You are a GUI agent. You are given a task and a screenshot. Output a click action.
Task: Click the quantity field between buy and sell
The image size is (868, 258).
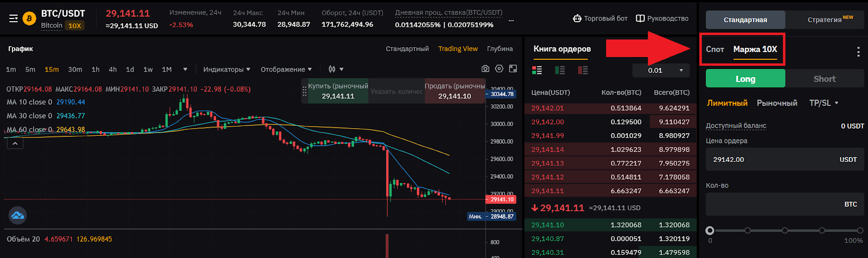397,91
